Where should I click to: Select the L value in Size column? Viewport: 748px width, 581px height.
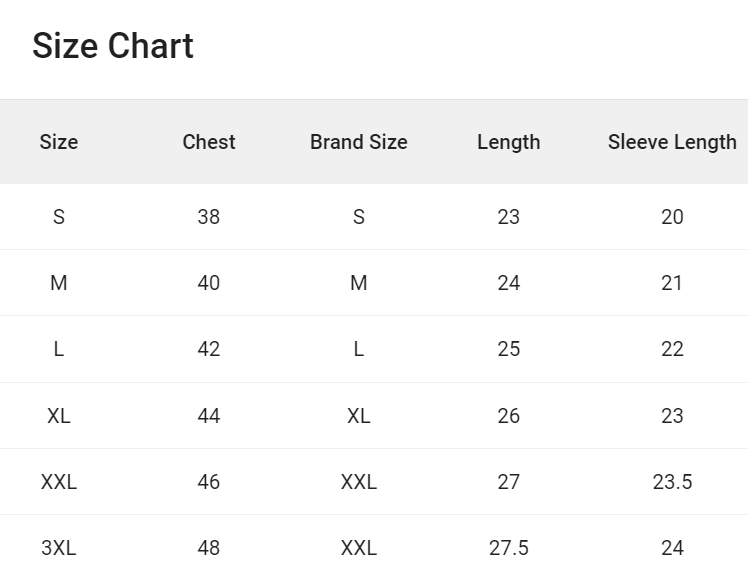[59, 349]
